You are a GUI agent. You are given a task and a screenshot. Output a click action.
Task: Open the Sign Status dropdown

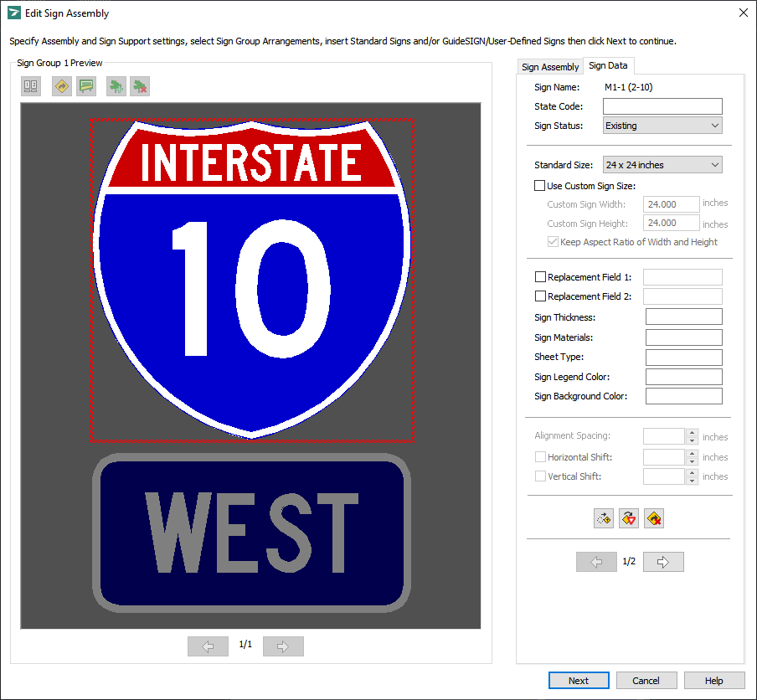tap(662, 126)
